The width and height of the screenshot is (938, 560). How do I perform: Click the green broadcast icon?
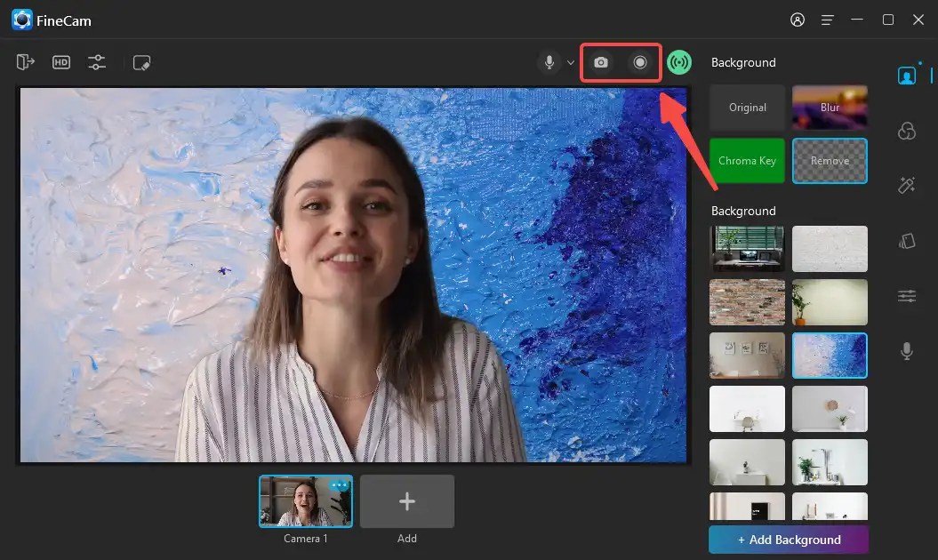tap(679, 62)
